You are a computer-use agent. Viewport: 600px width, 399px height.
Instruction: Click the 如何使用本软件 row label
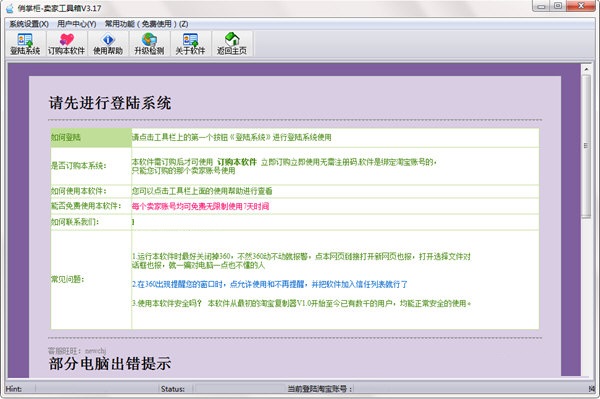tap(79, 191)
